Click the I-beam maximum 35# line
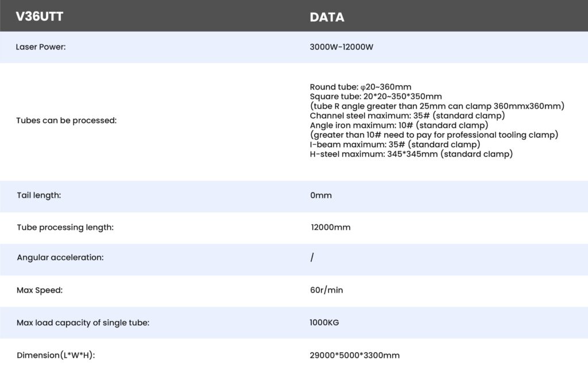Screen dimensions: 588x370 point(395,145)
